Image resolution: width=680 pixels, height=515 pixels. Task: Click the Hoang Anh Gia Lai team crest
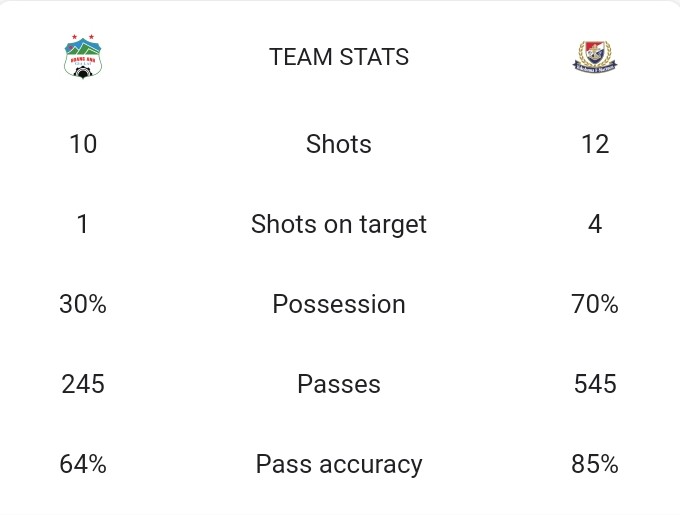tap(83, 59)
